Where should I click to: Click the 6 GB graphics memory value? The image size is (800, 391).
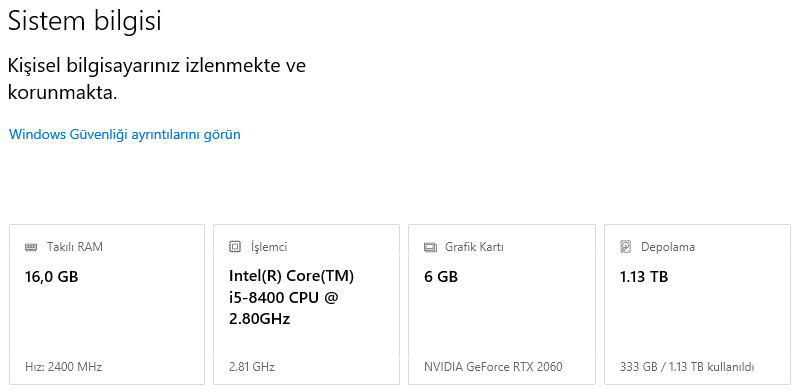click(441, 277)
